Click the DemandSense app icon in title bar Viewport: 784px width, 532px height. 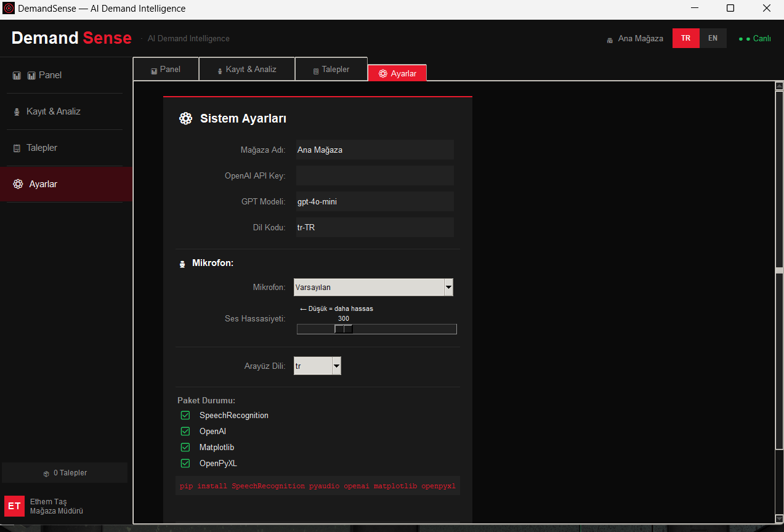pyautogui.click(x=9, y=9)
